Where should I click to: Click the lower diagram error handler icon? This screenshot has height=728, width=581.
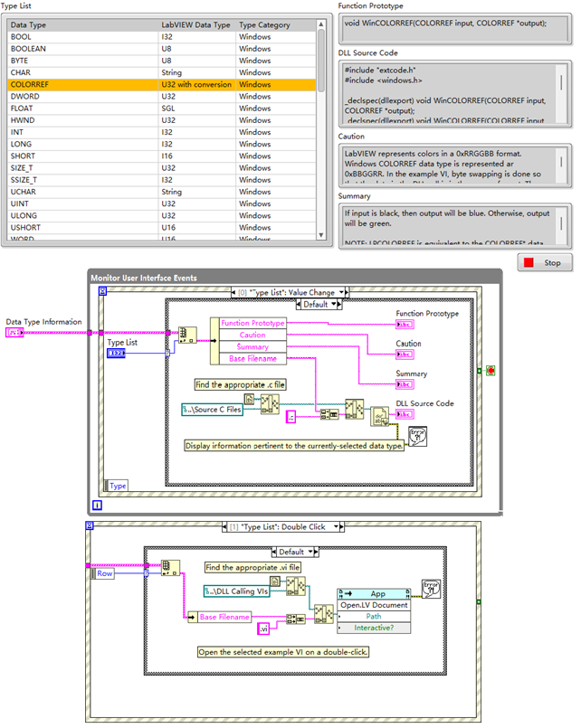click(x=431, y=589)
